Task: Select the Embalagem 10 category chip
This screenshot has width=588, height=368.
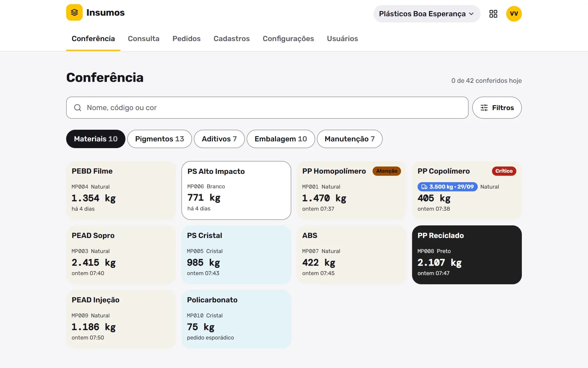Action: pos(281,139)
